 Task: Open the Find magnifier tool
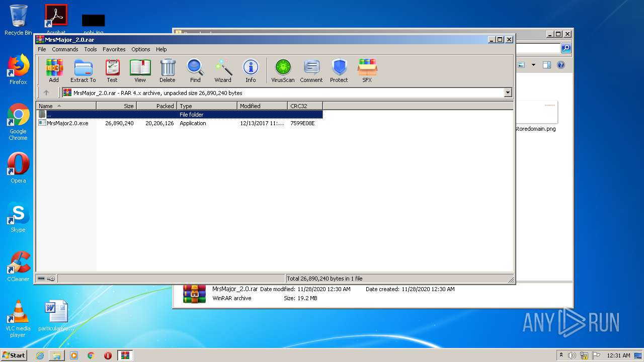point(195,70)
